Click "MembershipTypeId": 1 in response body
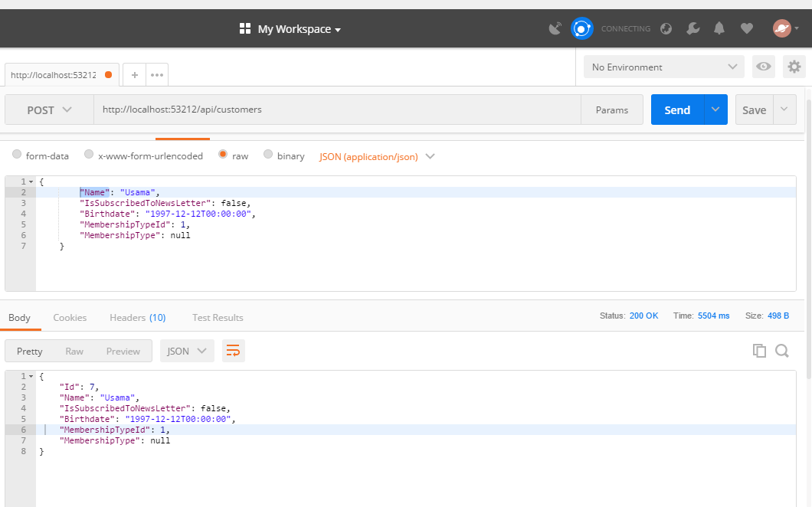The width and height of the screenshot is (812, 507). tap(114, 430)
